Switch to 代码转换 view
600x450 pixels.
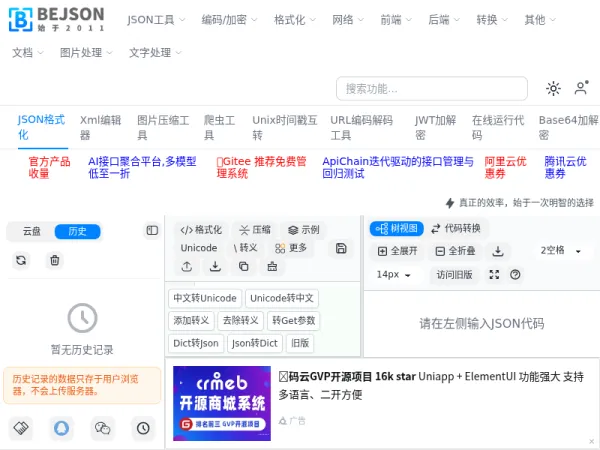[x=456, y=229]
